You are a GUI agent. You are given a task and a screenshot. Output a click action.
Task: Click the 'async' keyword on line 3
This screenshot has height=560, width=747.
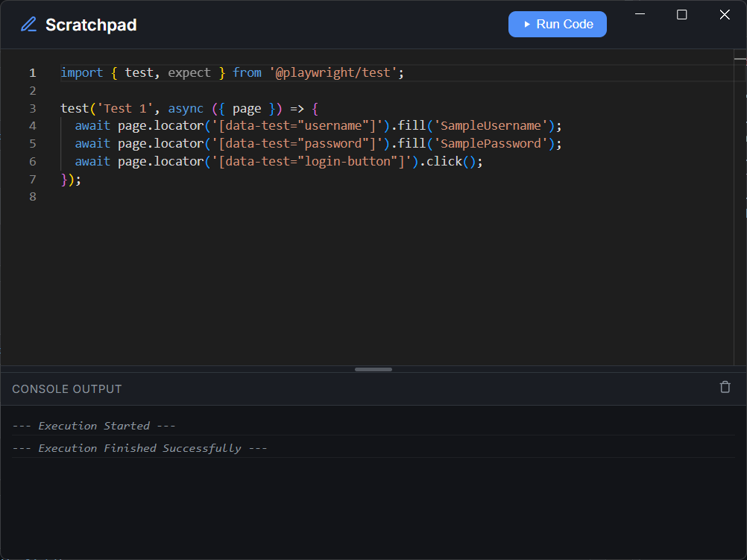[186, 109]
